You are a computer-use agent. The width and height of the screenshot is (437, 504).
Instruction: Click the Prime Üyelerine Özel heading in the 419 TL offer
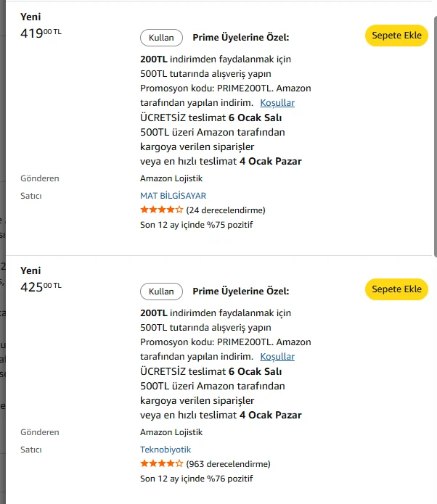pyautogui.click(x=240, y=38)
